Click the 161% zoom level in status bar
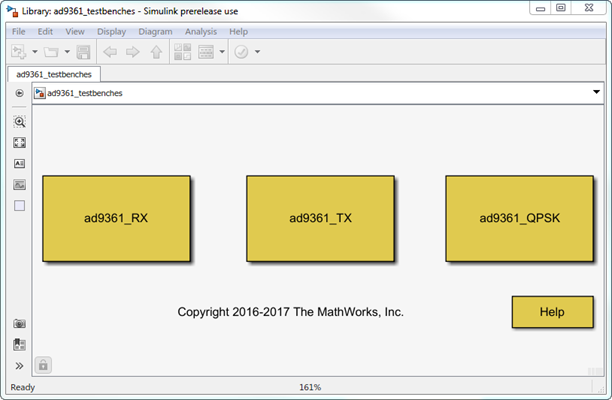 (x=310, y=387)
